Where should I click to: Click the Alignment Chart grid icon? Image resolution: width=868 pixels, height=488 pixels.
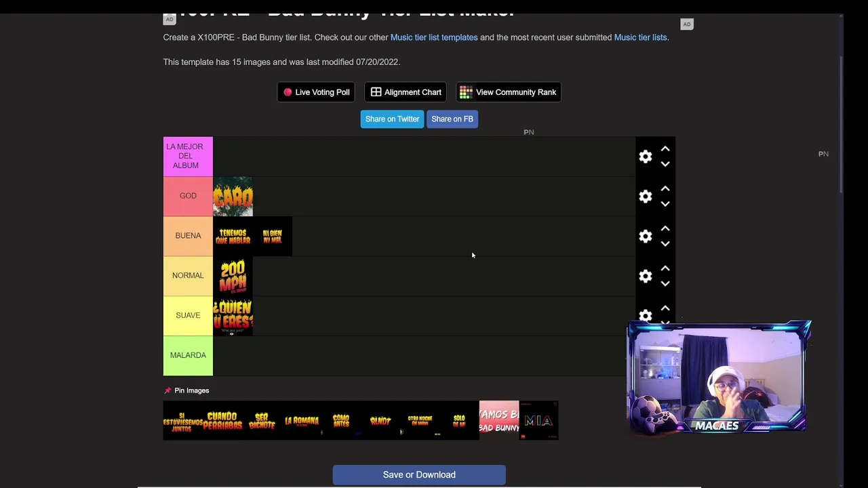[376, 92]
